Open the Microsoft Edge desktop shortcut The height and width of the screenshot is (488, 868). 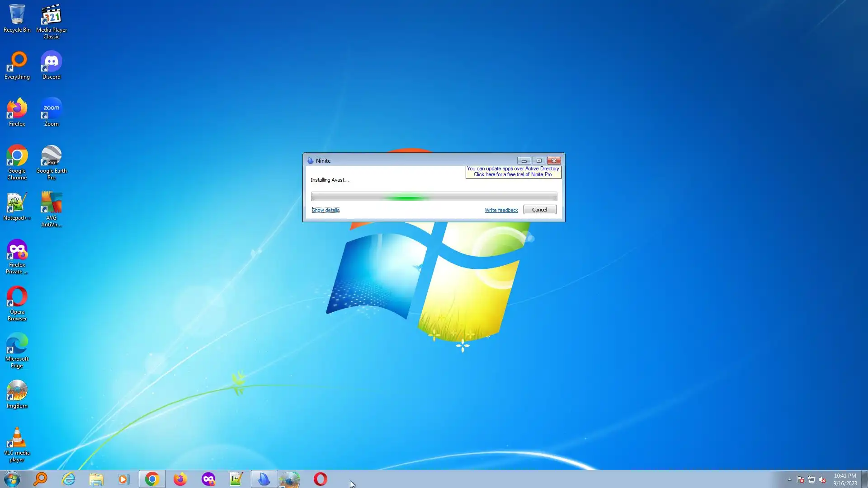point(17,349)
